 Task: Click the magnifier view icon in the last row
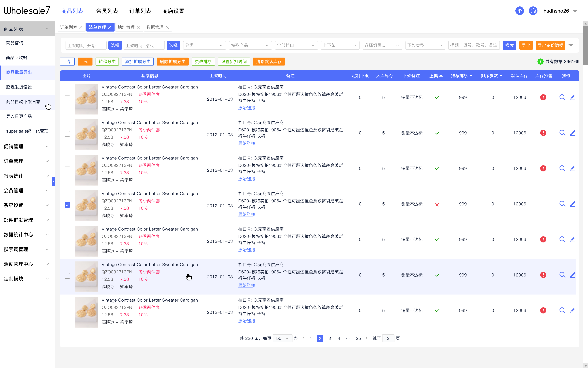click(562, 311)
